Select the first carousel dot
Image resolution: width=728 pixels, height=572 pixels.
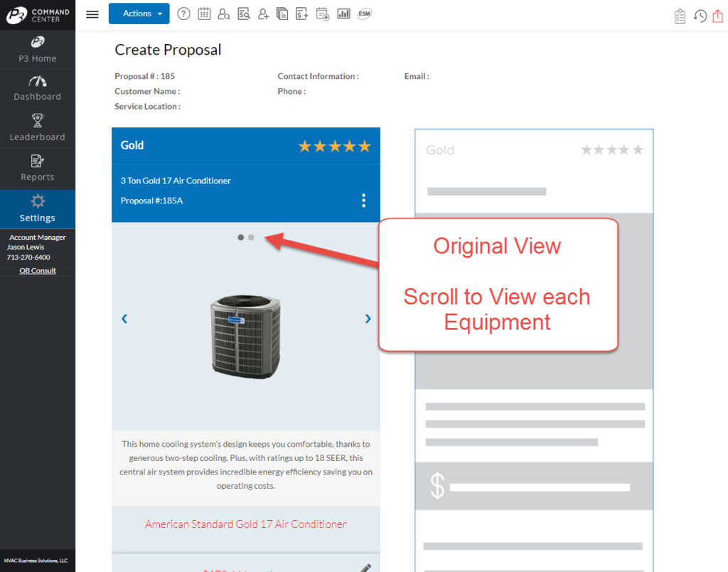(241, 238)
